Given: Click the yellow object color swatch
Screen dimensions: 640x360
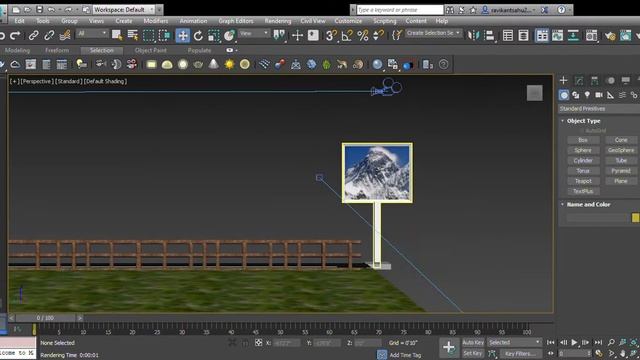Looking at the screenshot, I should pyautogui.click(x=636, y=218).
